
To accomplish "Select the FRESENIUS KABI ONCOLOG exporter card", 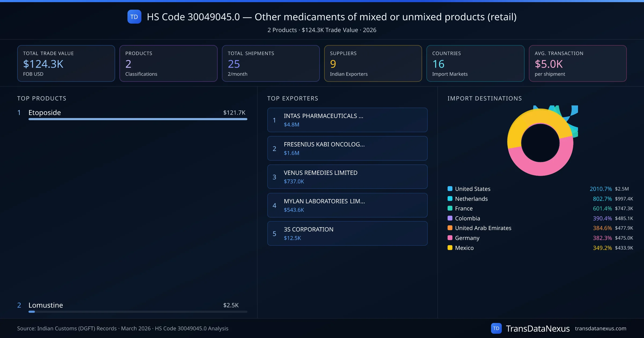I will [347, 148].
